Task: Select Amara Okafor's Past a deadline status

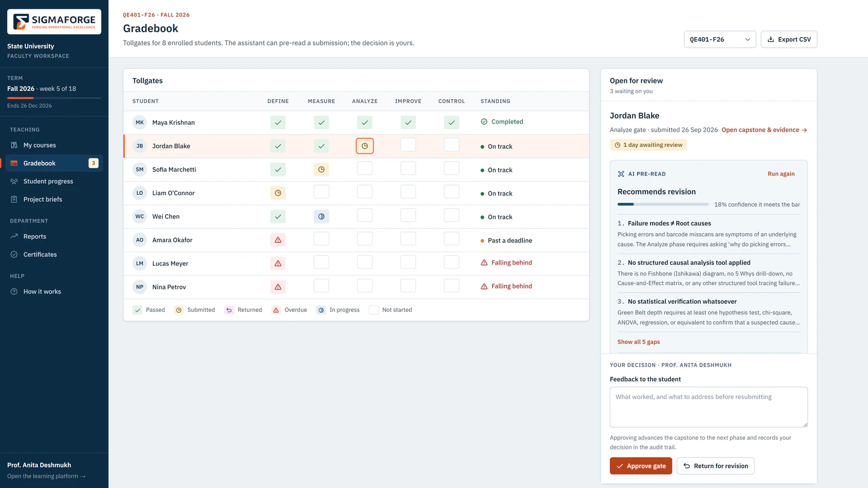Action: pyautogui.click(x=506, y=241)
